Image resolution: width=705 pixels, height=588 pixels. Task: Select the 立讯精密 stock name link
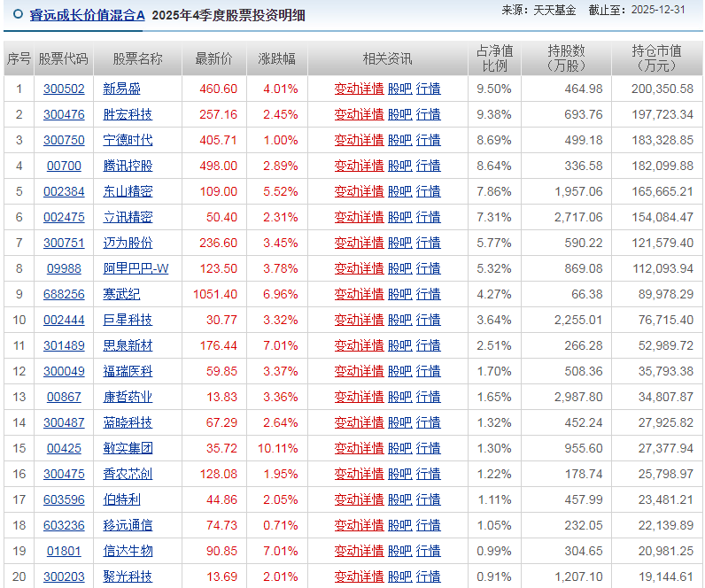[128, 217]
